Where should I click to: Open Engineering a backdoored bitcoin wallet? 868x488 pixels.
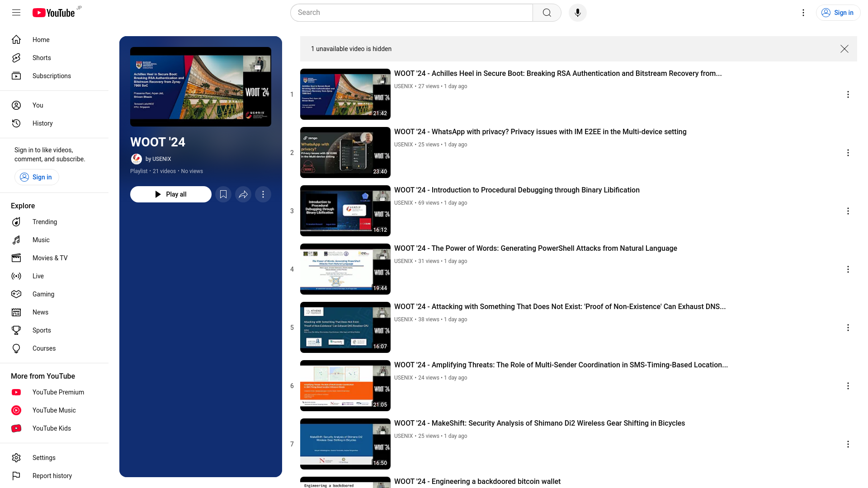tap(477, 482)
